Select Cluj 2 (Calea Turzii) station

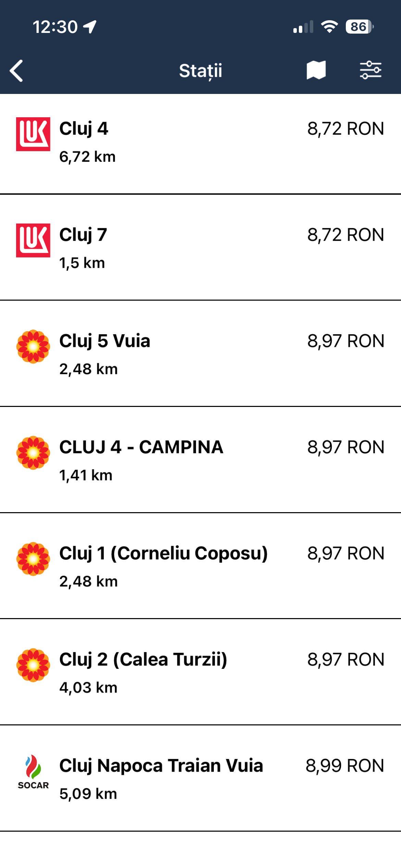pyautogui.click(x=143, y=660)
